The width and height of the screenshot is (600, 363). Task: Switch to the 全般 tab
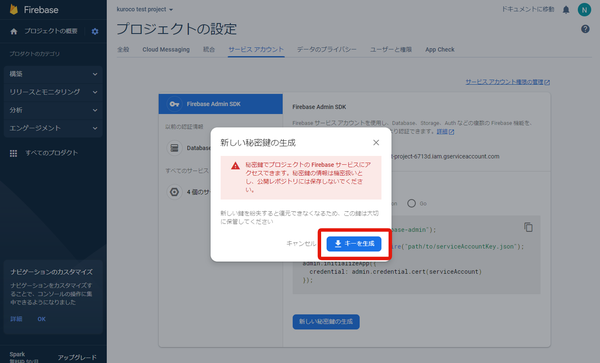point(123,49)
